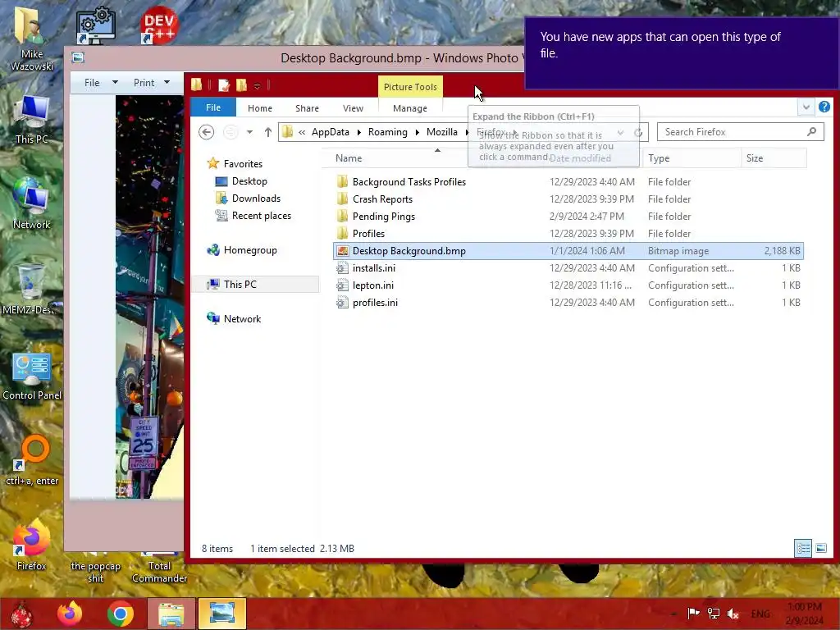Open File menu in Windows Photo Viewer
840x630 pixels.
point(100,83)
